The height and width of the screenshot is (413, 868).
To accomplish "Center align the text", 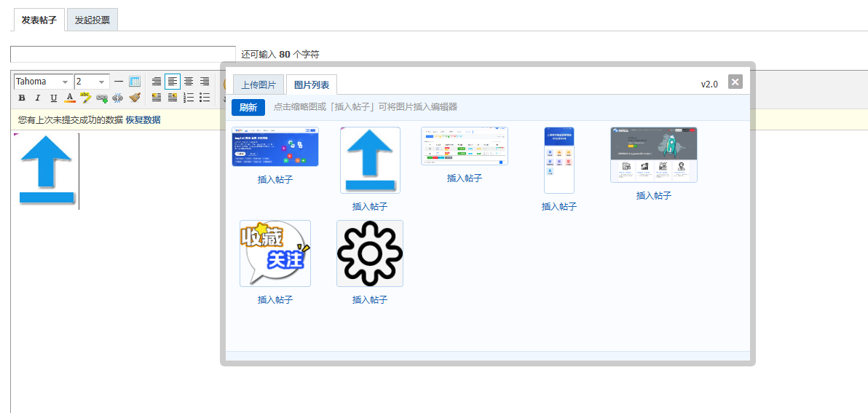I will point(189,82).
